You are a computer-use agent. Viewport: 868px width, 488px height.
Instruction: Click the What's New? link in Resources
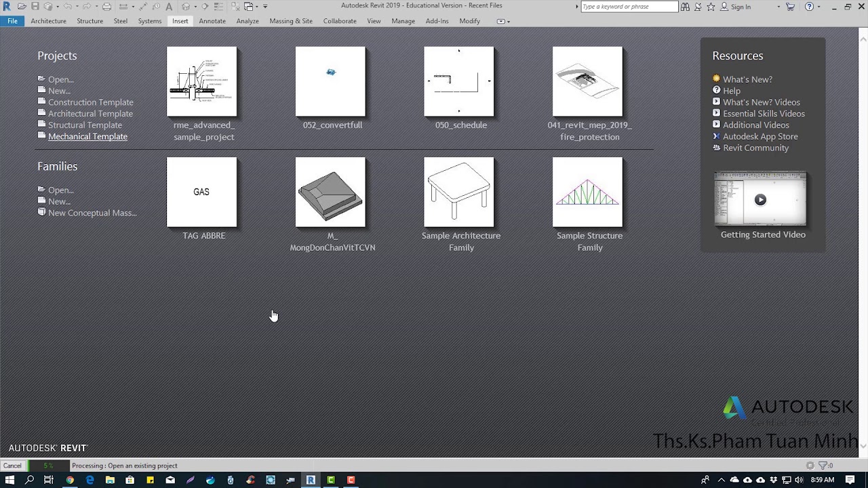(747, 79)
